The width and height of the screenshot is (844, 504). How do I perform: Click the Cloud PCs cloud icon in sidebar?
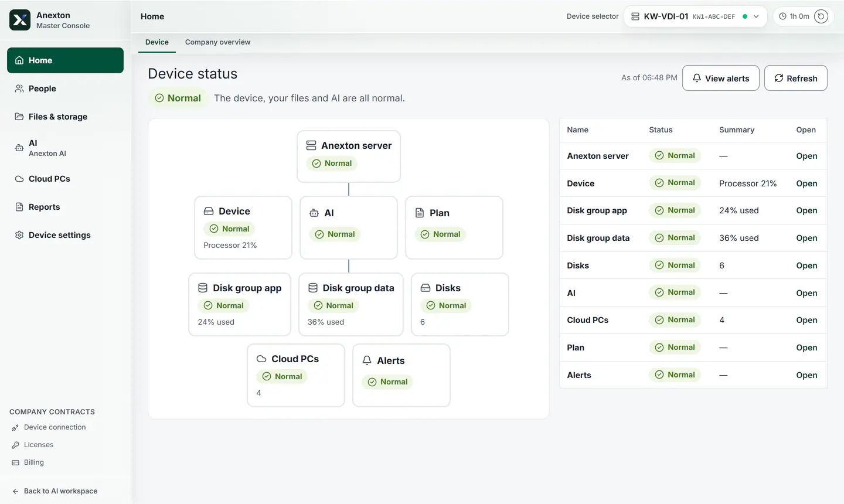point(19,179)
